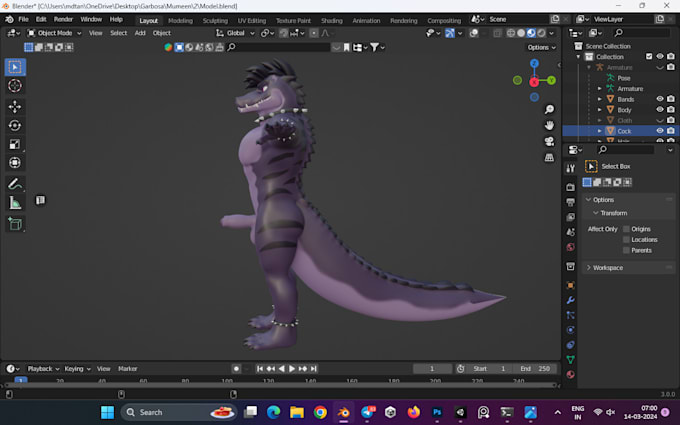Click the zoom view magnifier icon

[549, 109]
